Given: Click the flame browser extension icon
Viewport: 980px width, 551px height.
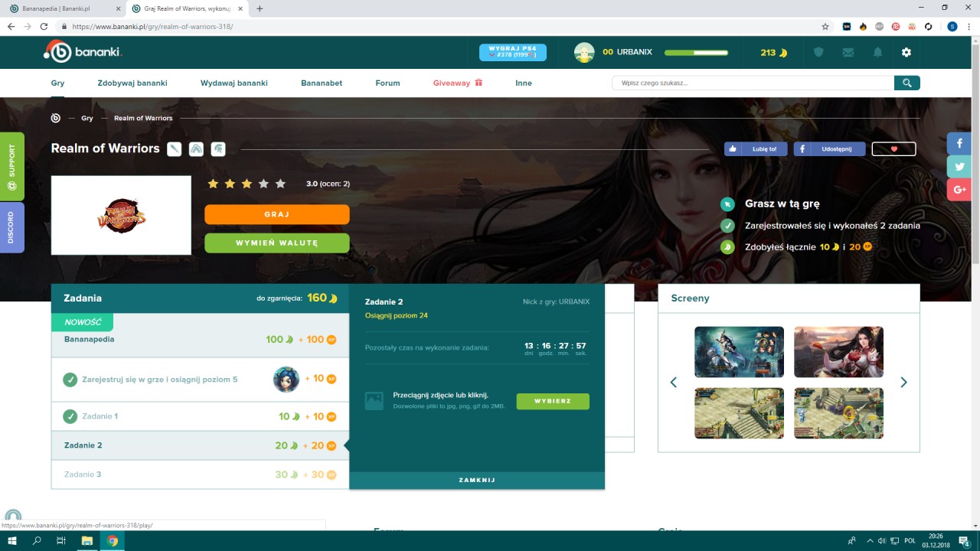Looking at the screenshot, I should tap(863, 26).
